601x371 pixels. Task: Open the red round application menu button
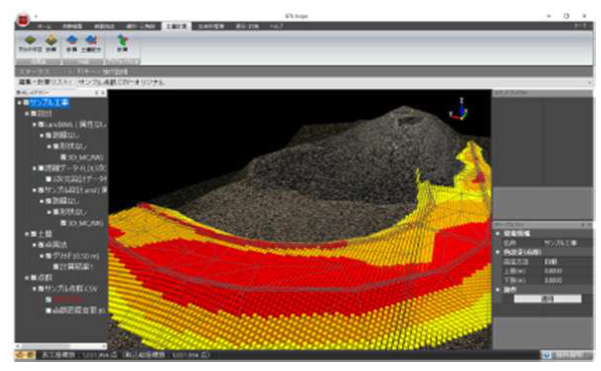pos(23,19)
